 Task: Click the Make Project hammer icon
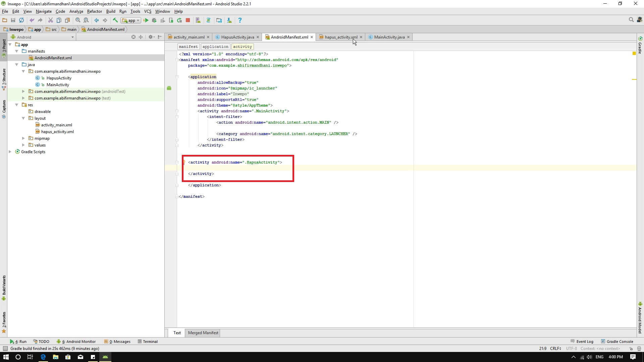[115, 20]
